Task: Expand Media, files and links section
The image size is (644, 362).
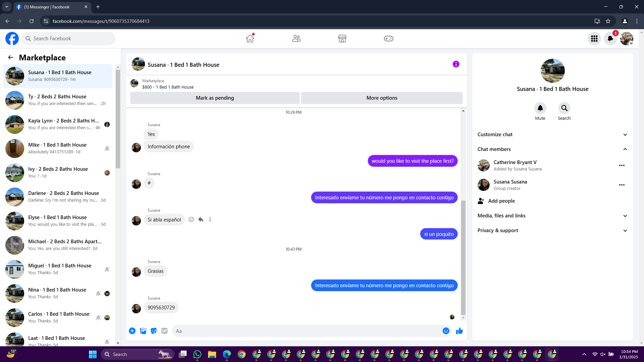Action: click(x=552, y=216)
